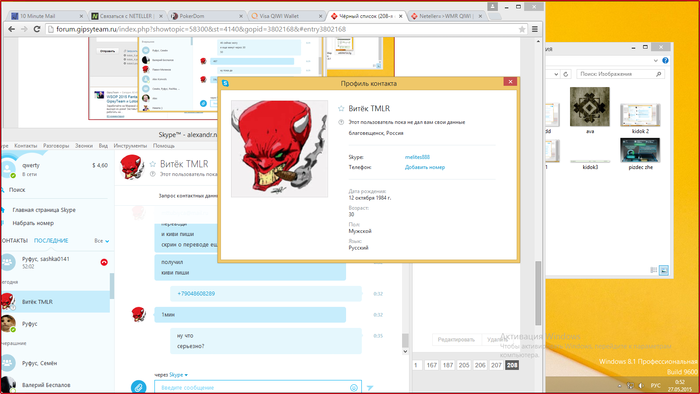Switch Explorer to large thumbnails view icon
Screen dimensions: 700x394
click(664, 270)
